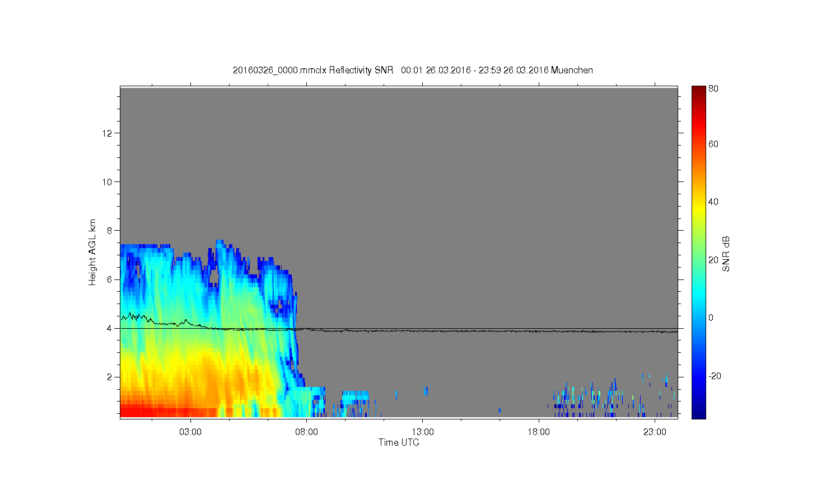Click the 08:00 time tick label
Viewport: 840px width, 504px height.
[x=307, y=432]
